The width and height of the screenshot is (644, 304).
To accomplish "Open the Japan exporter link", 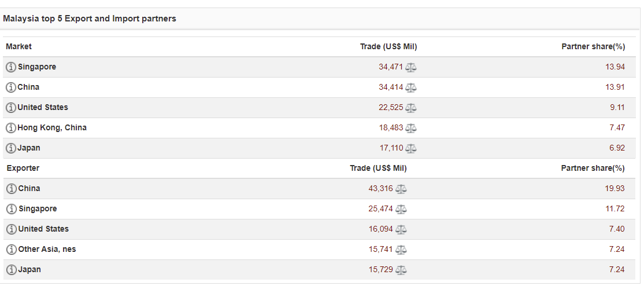I will (x=29, y=269).
